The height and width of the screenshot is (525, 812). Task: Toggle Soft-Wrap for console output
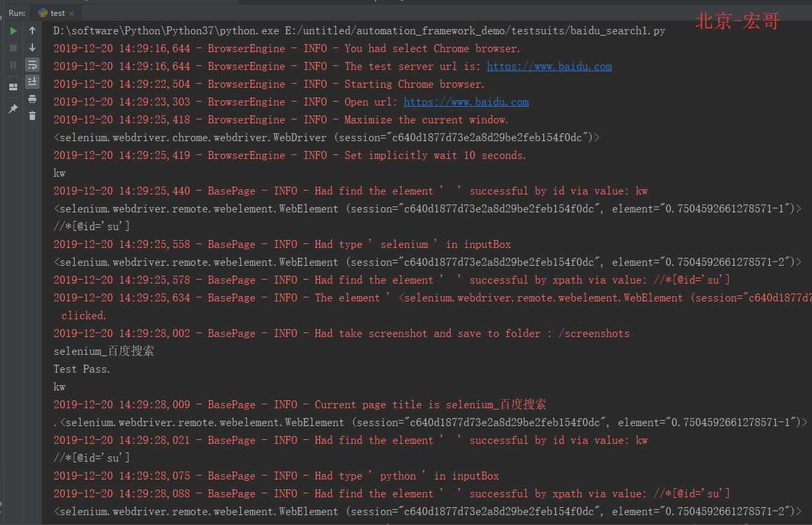(32, 65)
